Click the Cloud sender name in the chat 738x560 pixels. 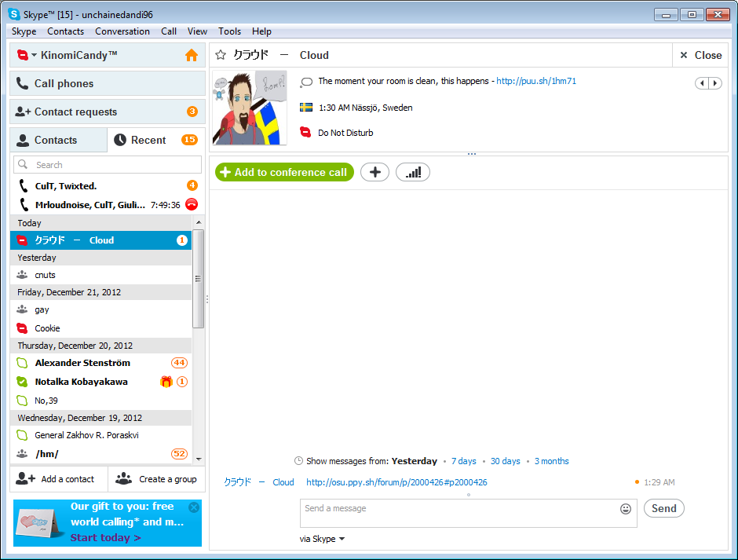[259, 482]
